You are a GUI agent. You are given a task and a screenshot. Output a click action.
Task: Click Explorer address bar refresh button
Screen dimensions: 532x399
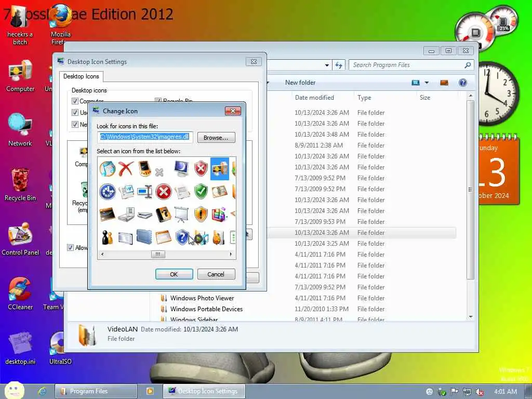pyautogui.click(x=339, y=65)
